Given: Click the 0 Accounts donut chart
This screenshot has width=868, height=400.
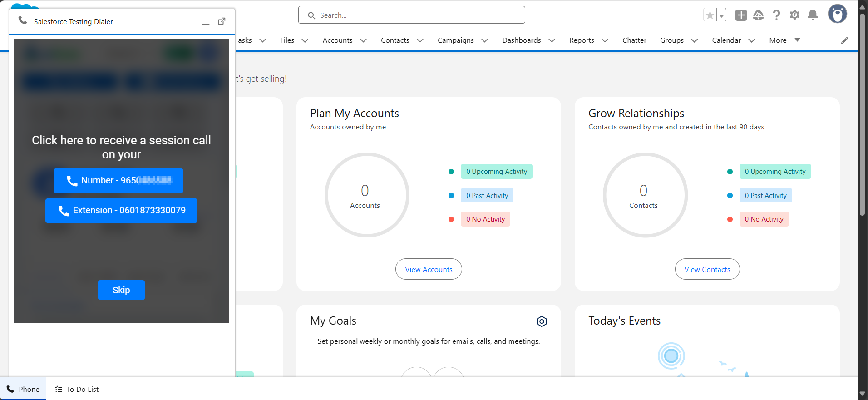Looking at the screenshot, I should coord(367,195).
